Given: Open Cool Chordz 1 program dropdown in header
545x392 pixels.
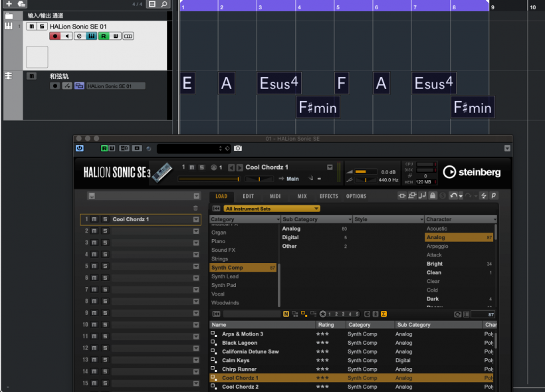Looking at the screenshot, I should pyautogui.click(x=330, y=167).
